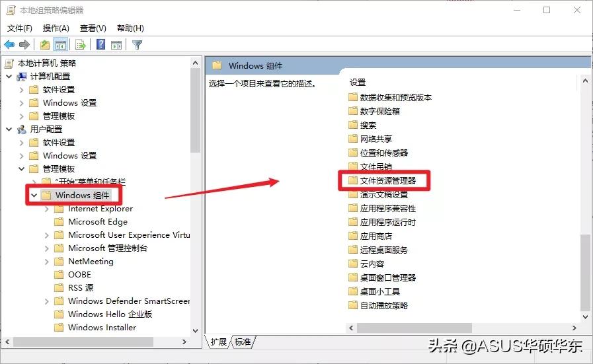Image resolution: width=593 pixels, height=364 pixels.
Task: Collapse the 计算机配置 tree node
Action: (9, 77)
